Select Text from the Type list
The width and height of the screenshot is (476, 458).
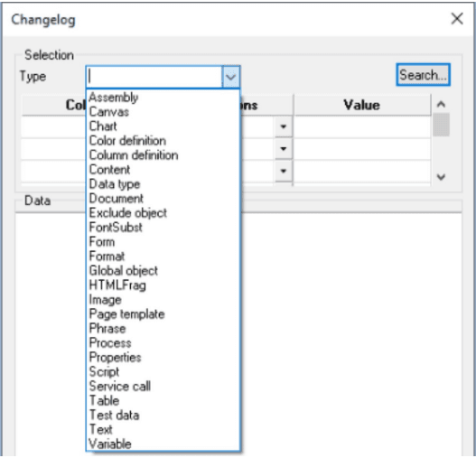[163, 429]
